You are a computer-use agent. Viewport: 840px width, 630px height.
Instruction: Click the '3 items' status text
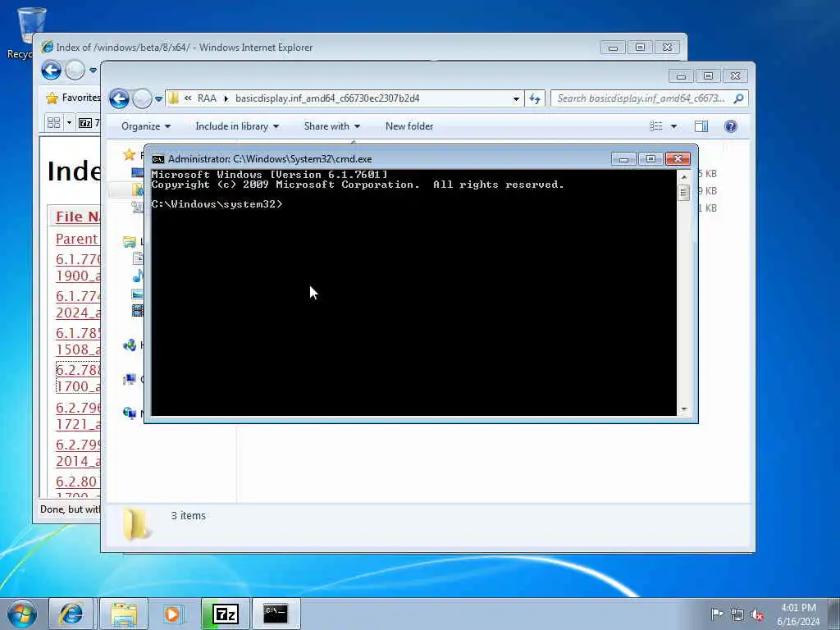[188, 516]
